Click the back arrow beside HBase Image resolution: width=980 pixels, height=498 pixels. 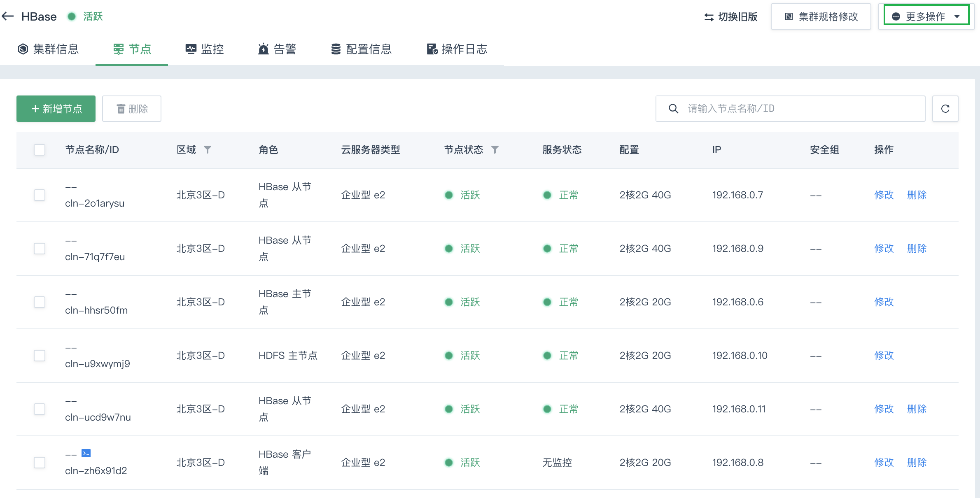pyautogui.click(x=8, y=16)
